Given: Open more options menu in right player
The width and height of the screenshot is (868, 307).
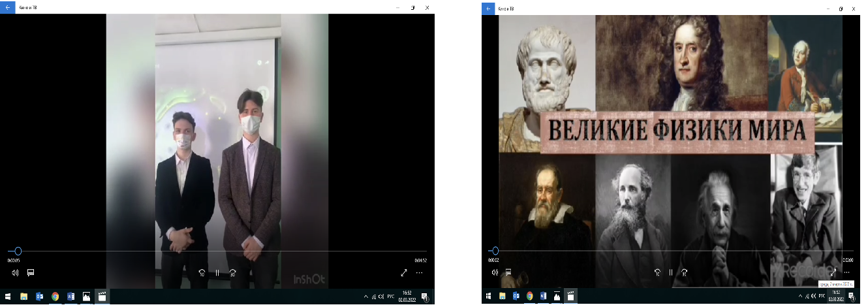Looking at the screenshot, I should coord(848,272).
